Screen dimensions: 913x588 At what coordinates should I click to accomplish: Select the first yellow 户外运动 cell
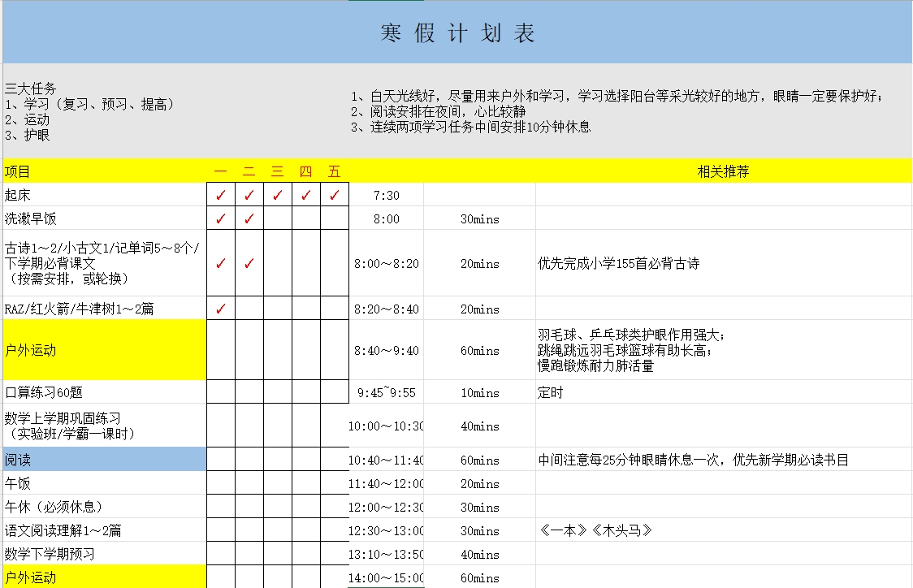pyautogui.click(x=105, y=350)
